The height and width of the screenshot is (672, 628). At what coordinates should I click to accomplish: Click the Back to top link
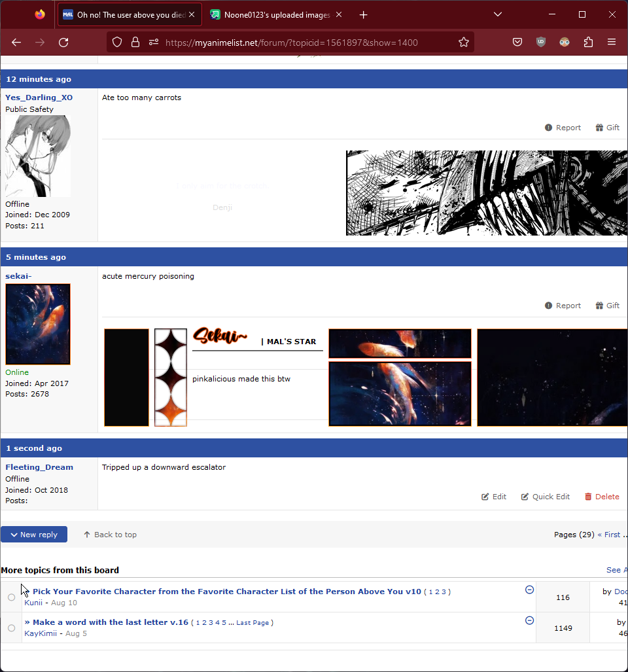click(110, 535)
